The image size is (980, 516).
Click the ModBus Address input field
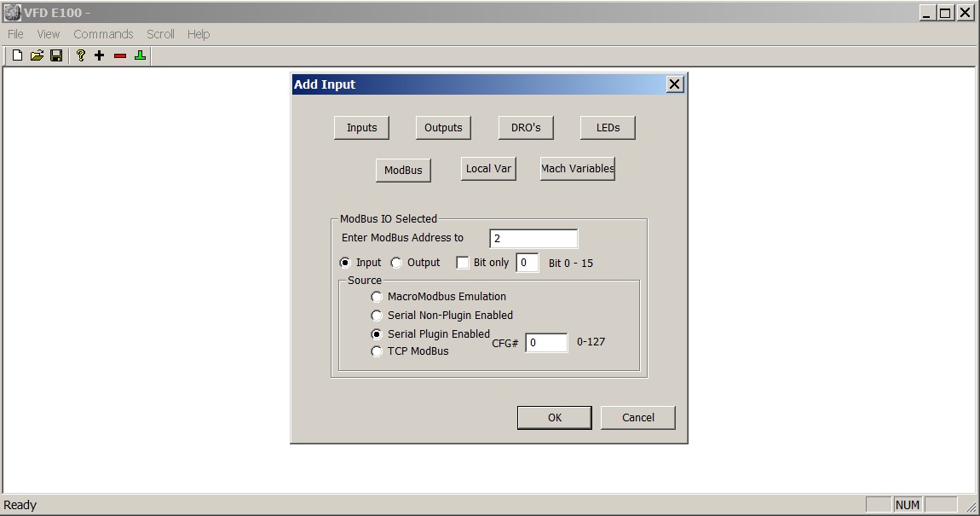pyautogui.click(x=533, y=238)
